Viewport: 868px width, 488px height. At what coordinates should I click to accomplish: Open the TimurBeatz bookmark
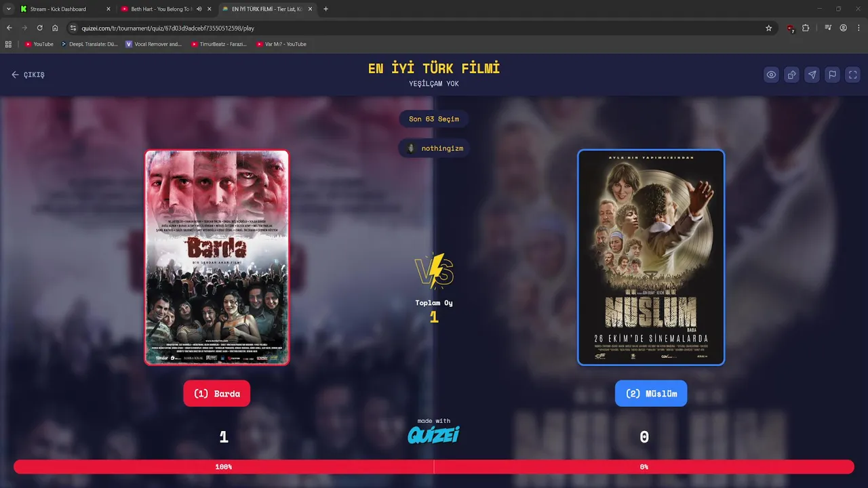[x=218, y=44]
